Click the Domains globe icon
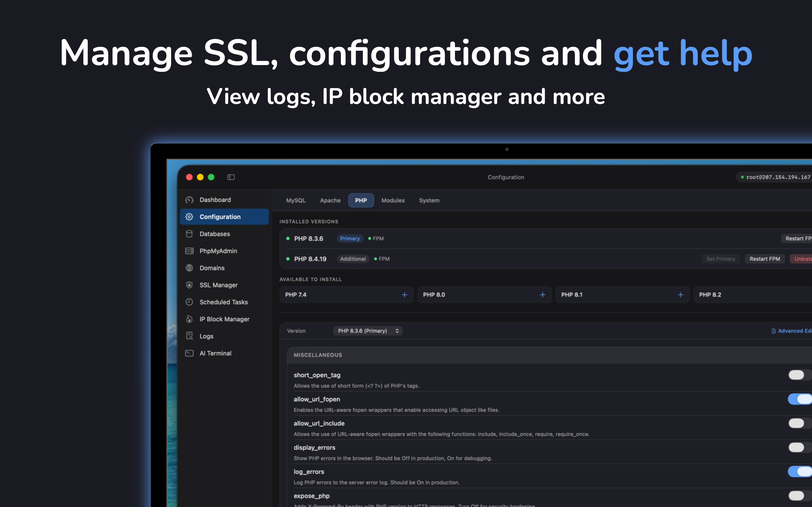The height and width of the screenshot is (507, 812). click(189, 268)
